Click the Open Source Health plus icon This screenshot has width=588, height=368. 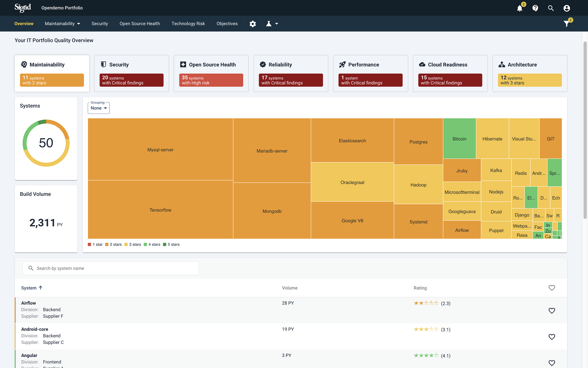(x=183, y=64)
